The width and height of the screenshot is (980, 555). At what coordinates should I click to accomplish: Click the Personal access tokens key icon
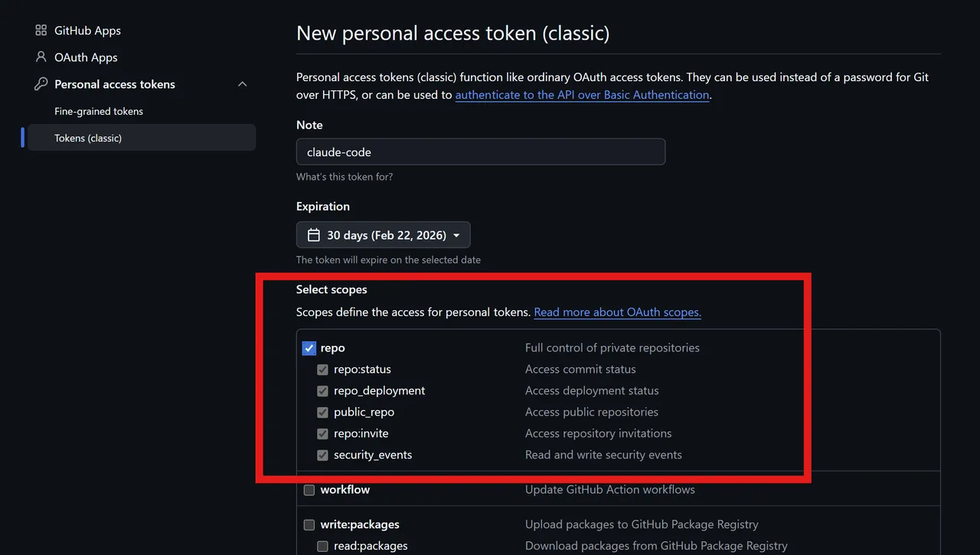tap(41, 84)
